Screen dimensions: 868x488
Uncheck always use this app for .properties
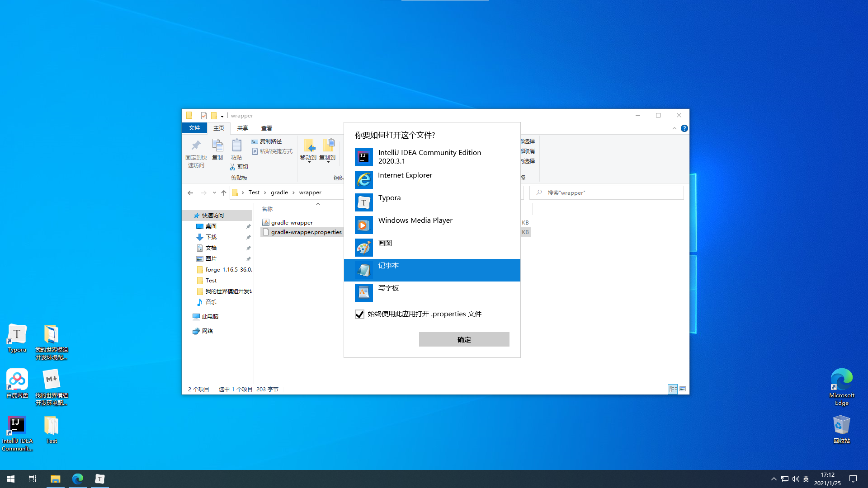click(x=359, y=314)
